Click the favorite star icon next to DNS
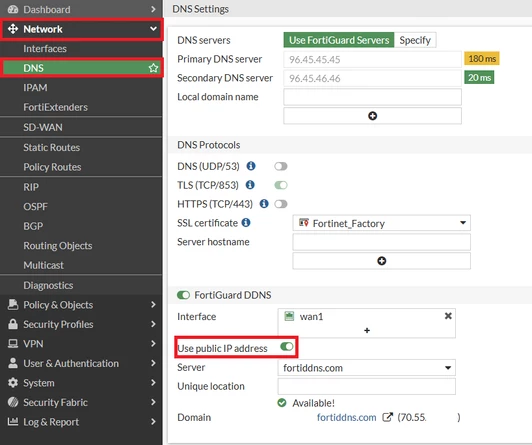532x445 pixels. point(153,68)
